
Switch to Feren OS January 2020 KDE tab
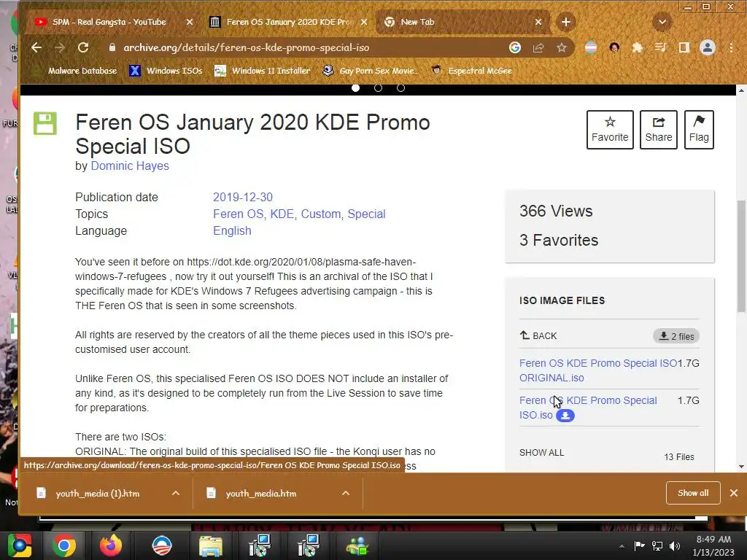(289, 22)
